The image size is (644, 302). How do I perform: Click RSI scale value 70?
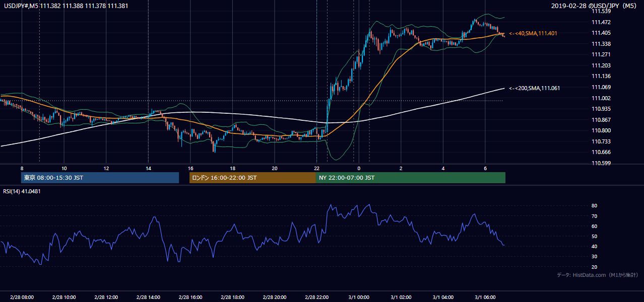[x=594, y=216]
